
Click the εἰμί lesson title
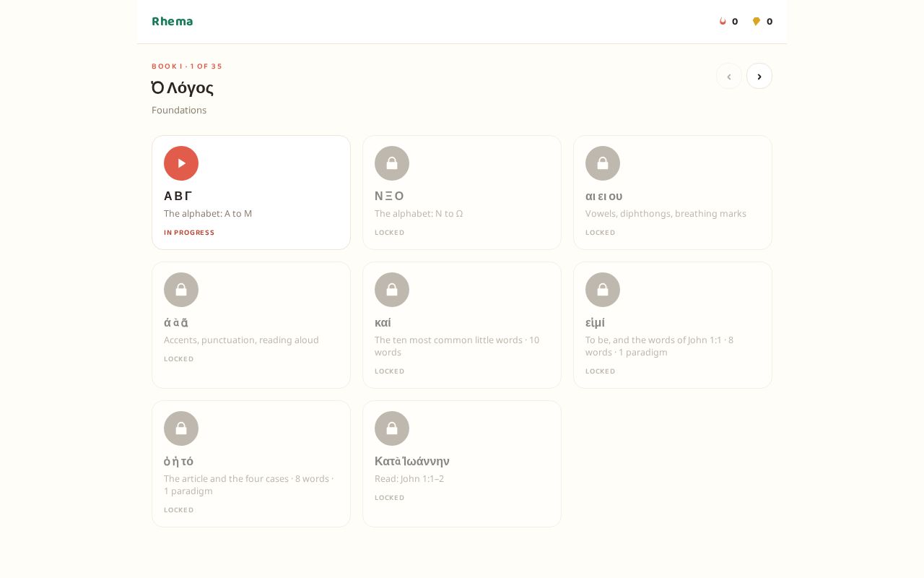[595, 322]
